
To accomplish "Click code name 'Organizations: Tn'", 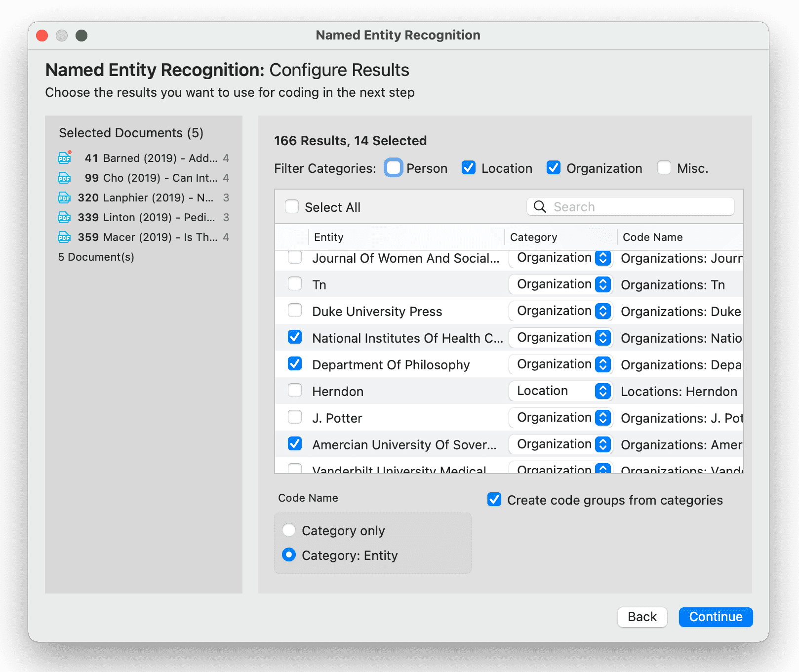I will tap(673, 285).
